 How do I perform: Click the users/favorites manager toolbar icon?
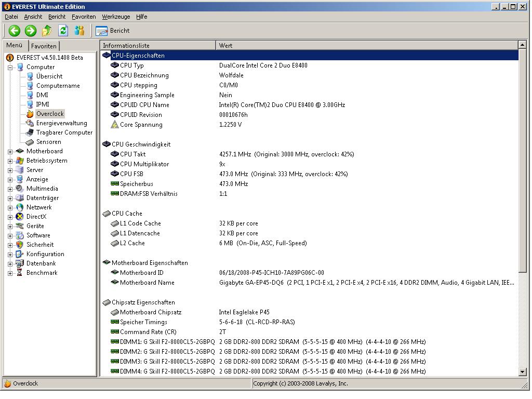click(x=79, y=31)
